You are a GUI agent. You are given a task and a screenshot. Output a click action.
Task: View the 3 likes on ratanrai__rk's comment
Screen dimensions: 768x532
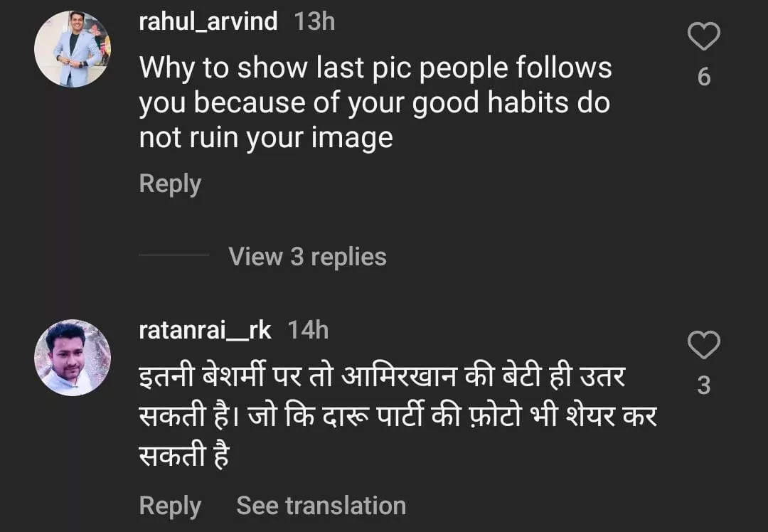click(703, 385)
